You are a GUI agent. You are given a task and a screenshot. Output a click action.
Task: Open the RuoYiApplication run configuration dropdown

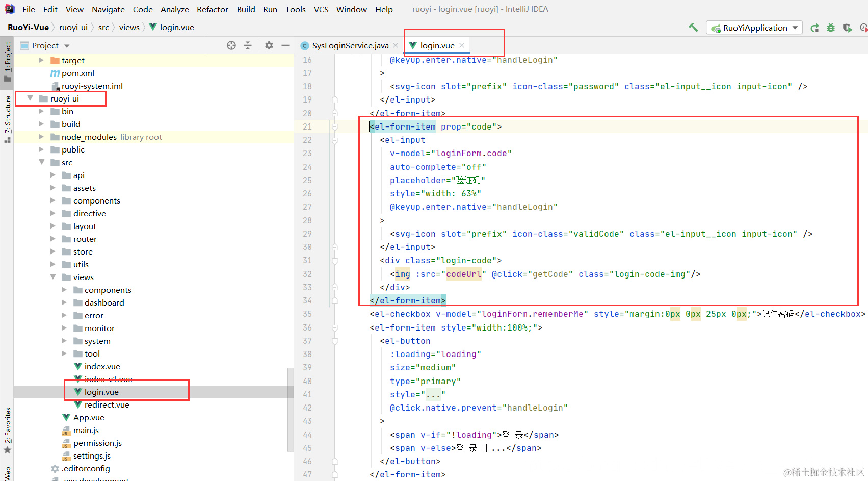pyautogui.click(x=754, y=28)
